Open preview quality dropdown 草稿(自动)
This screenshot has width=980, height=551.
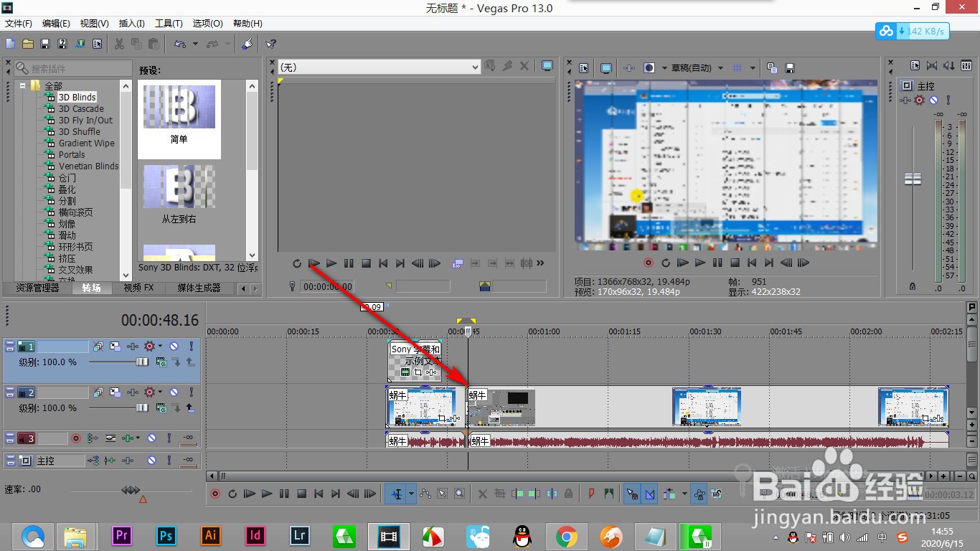pyautogui.click(x=697, y=68)
